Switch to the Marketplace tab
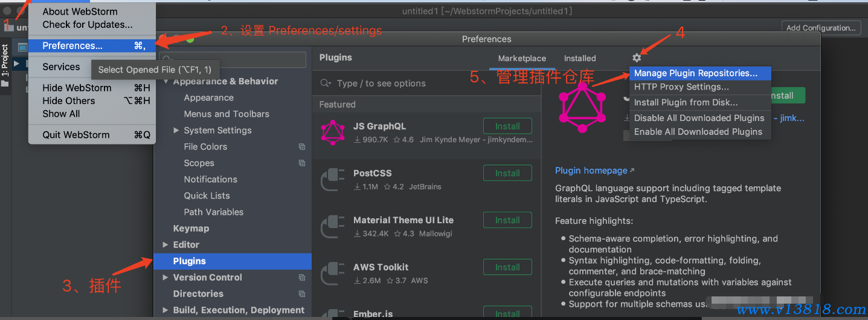The width and height of the screenshot is (868, 320). 522,59
